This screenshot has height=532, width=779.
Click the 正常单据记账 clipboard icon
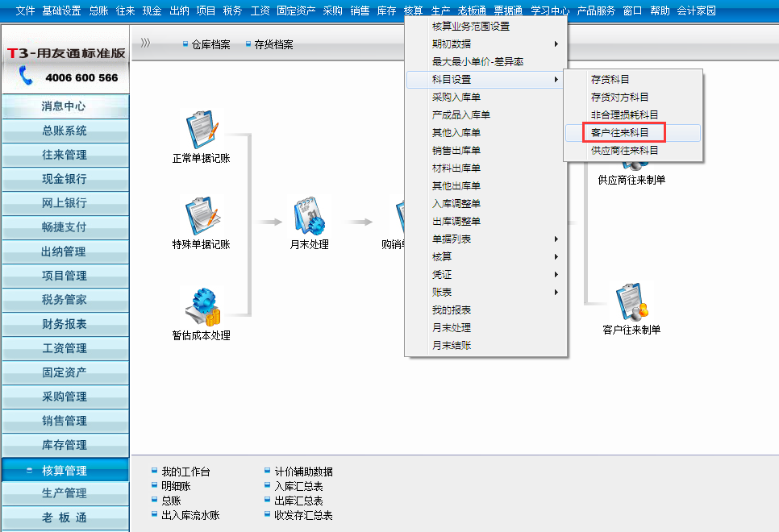click(x=201, y=131)
